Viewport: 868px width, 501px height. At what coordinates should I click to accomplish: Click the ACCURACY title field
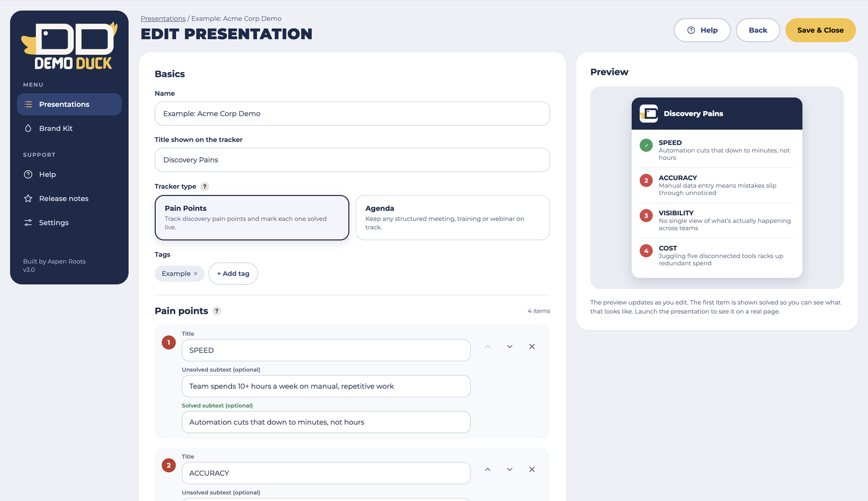tap(326, 473)
